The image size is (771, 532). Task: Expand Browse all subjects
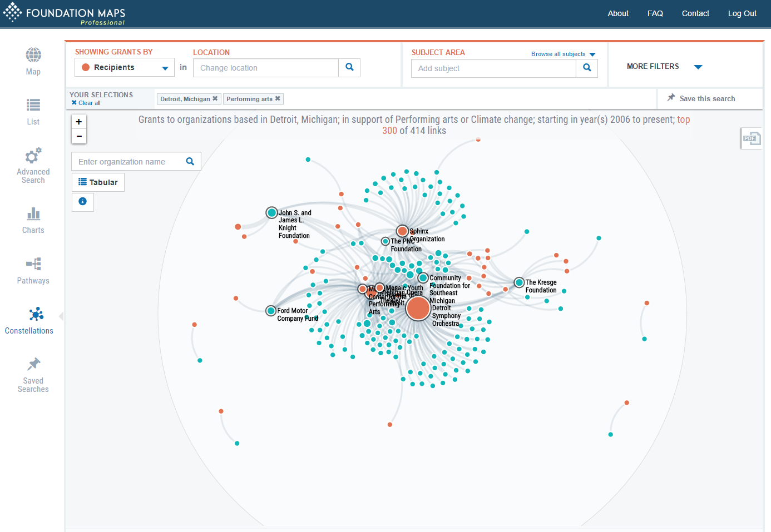(x=563, y=54)
